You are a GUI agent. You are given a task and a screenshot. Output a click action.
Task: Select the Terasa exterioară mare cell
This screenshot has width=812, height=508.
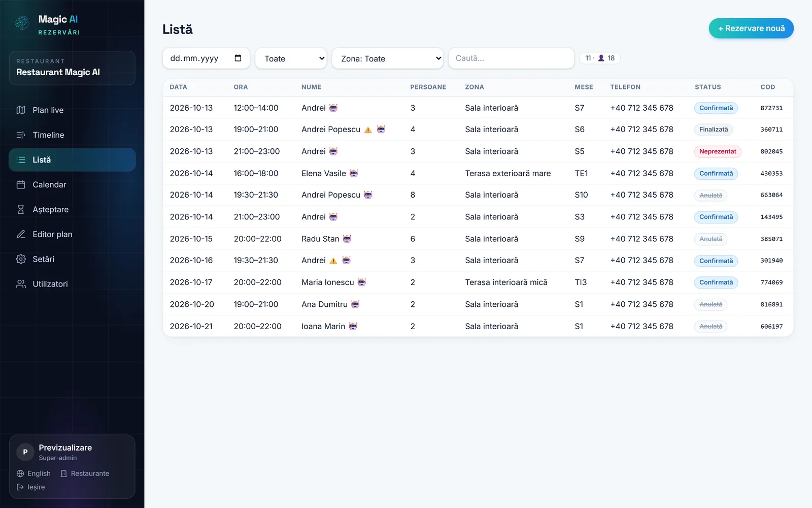click(x=508, y=174)
